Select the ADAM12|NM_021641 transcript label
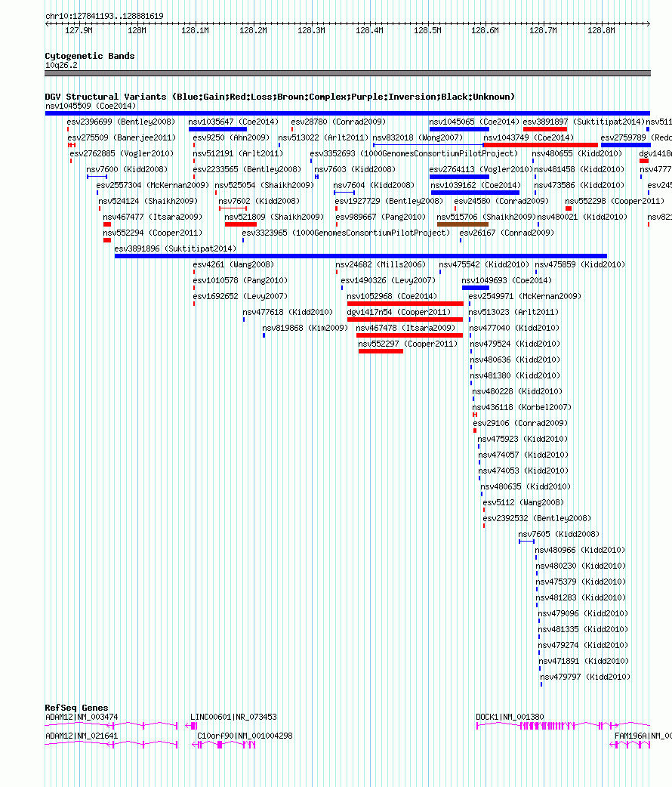672x787 pixels. (82, 736)
